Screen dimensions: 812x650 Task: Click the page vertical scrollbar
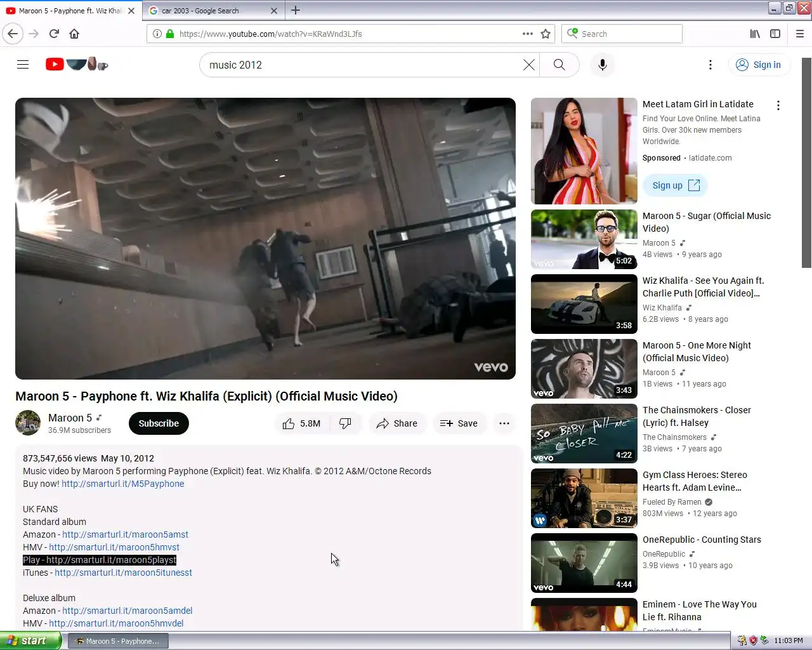coord(806,162)
